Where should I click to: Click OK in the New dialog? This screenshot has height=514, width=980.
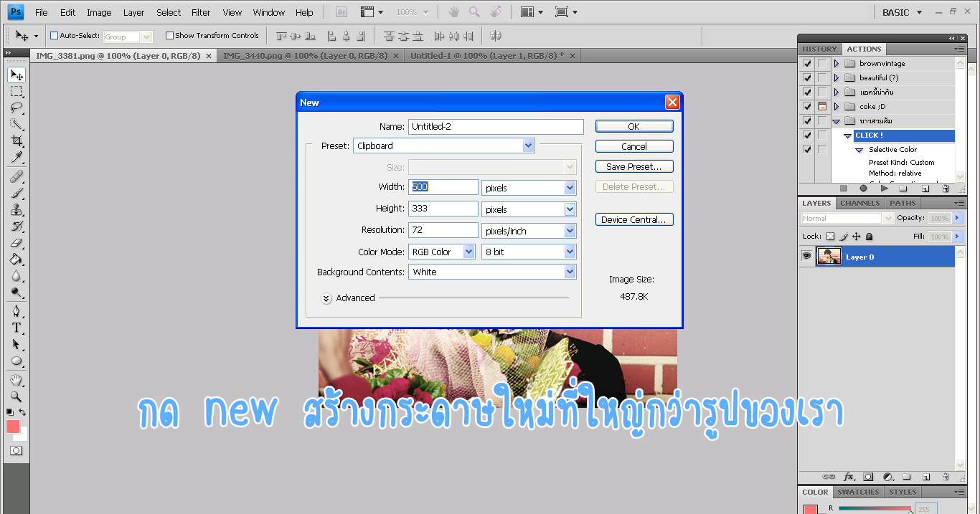(x=633, y=126)
